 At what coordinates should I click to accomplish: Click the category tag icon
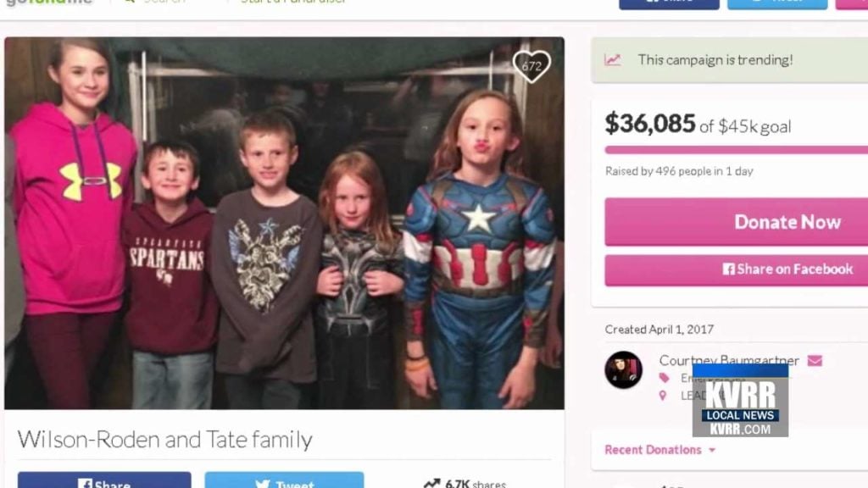(665, 378)
